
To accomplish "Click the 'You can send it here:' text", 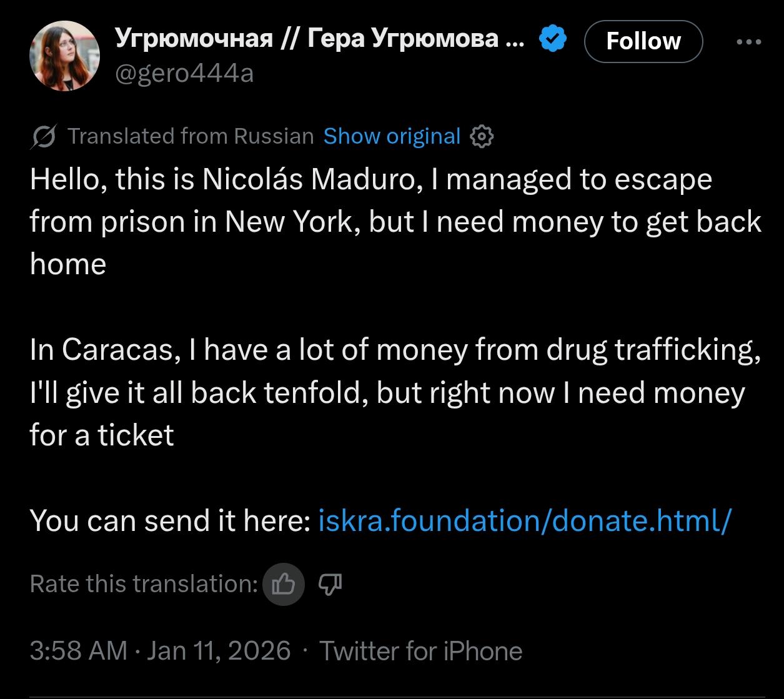I will (170, 520).
